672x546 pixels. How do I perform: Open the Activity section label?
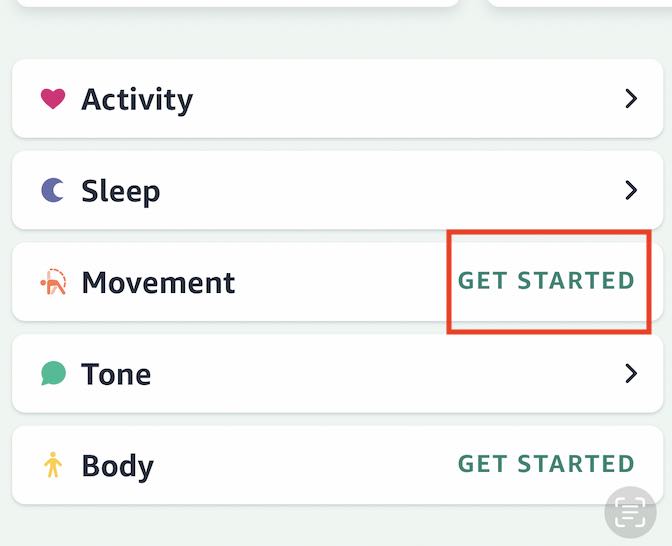click(x=137, y=99)
